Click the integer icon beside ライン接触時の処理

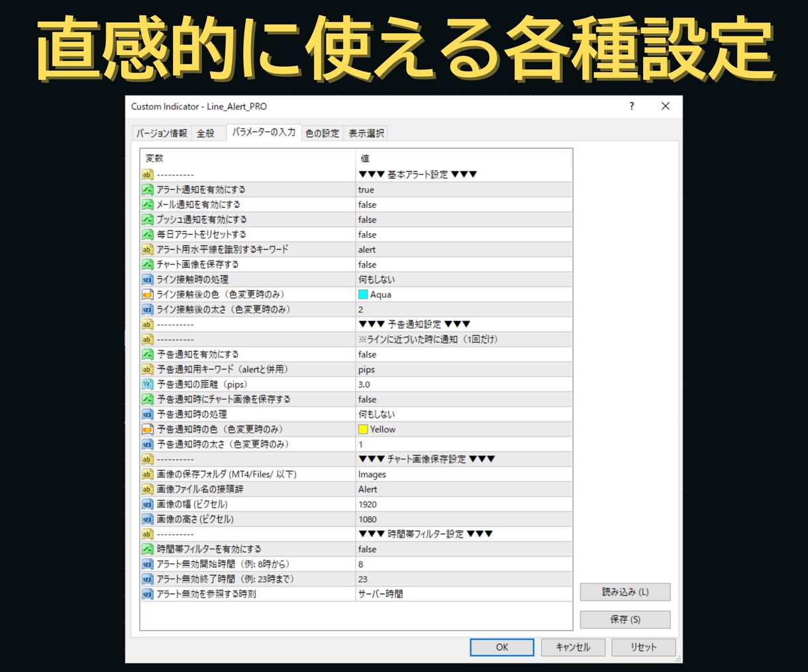tap(148, 279)
